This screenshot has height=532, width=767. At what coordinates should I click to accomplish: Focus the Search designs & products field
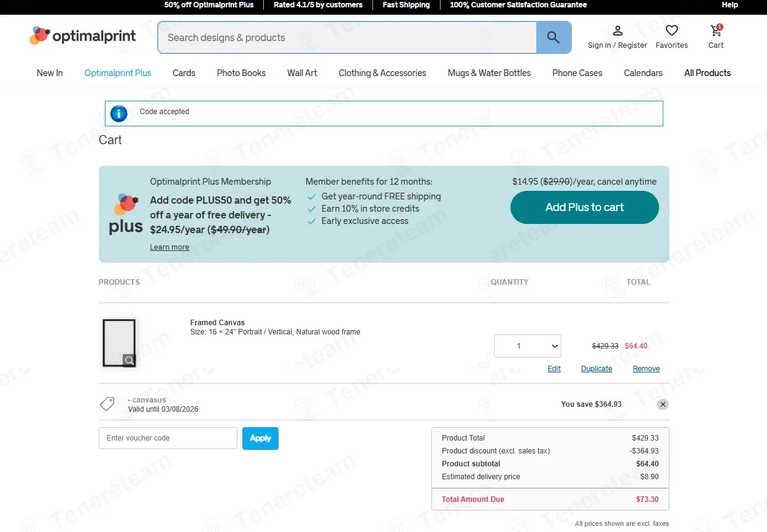[x=347, y=37]
